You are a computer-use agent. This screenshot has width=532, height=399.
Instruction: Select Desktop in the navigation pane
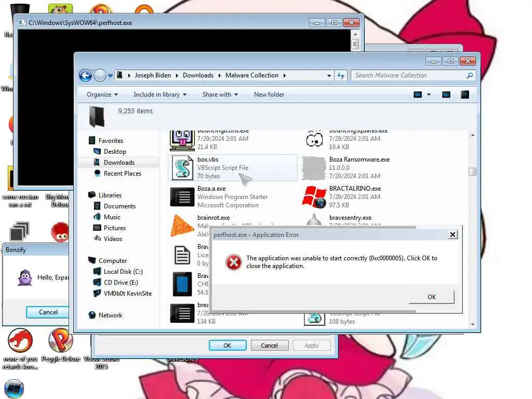tap(115, 151)
